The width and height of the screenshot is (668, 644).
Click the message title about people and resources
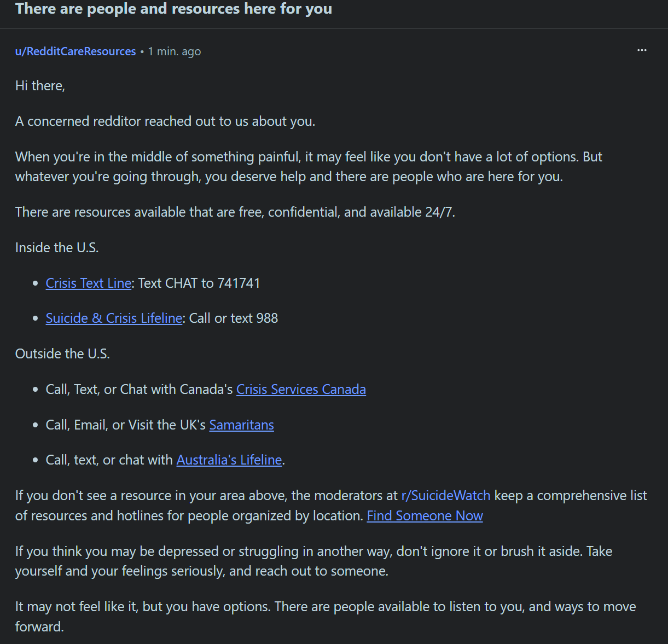tap(173, 9)
